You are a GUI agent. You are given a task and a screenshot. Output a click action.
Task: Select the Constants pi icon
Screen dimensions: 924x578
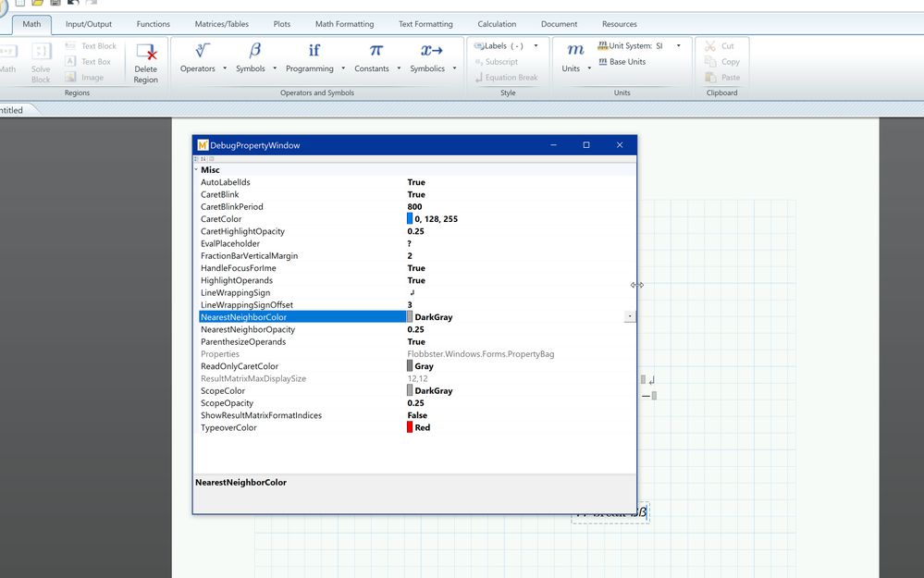[x=376, y=51]
